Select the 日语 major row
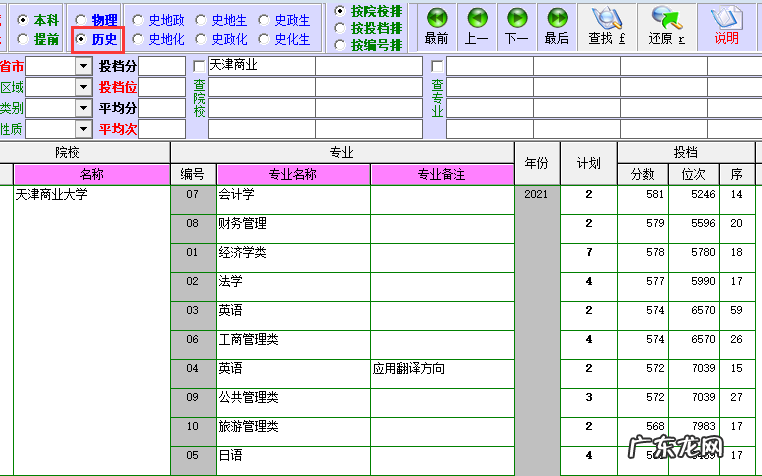 tap(293, 461)
